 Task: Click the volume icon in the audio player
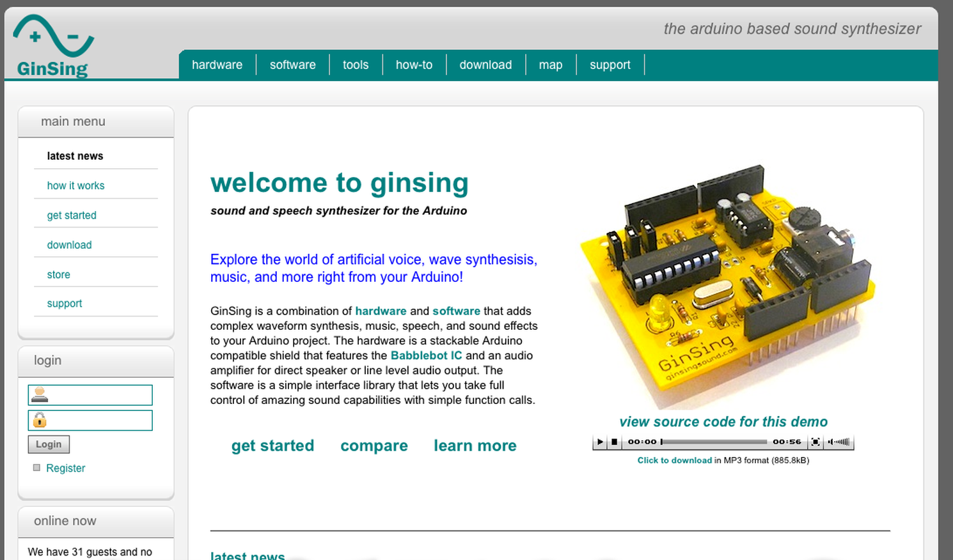click(x=838, y=442)
